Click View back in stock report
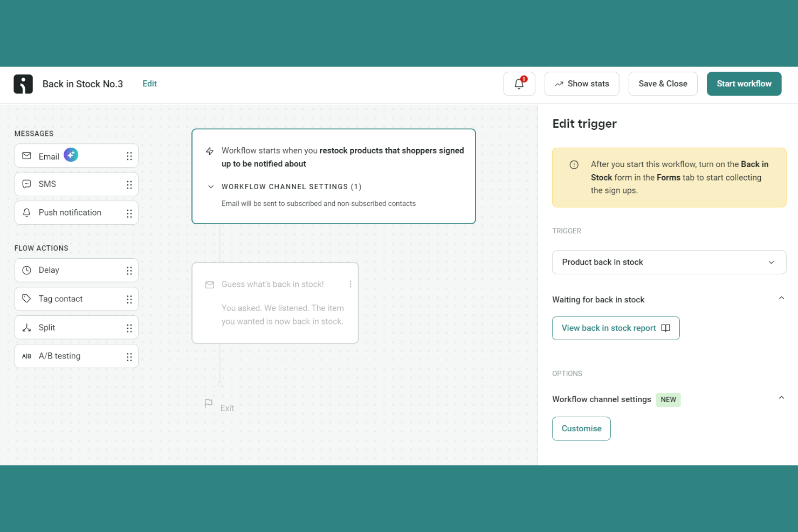This screenshot has height=532, width=798. point(615,328)
